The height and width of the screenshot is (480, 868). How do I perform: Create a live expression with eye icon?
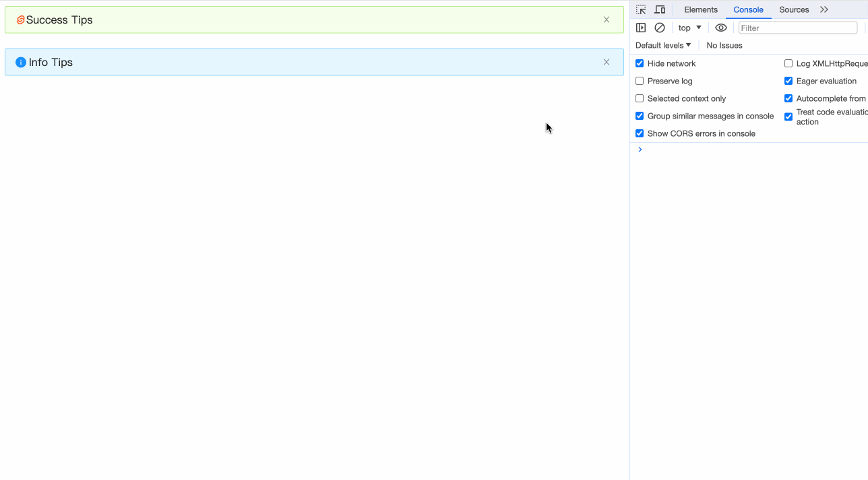click(x=721, y=28)
